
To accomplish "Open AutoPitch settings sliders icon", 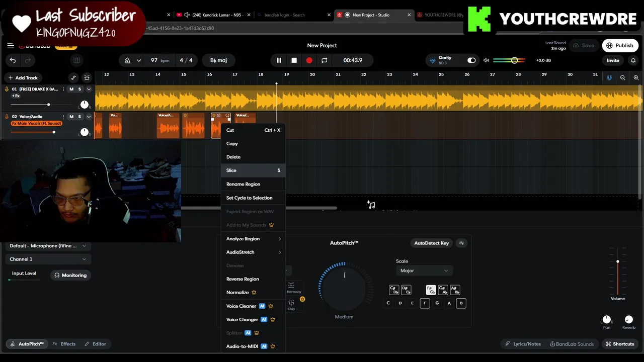I will [x=461, y=243].
